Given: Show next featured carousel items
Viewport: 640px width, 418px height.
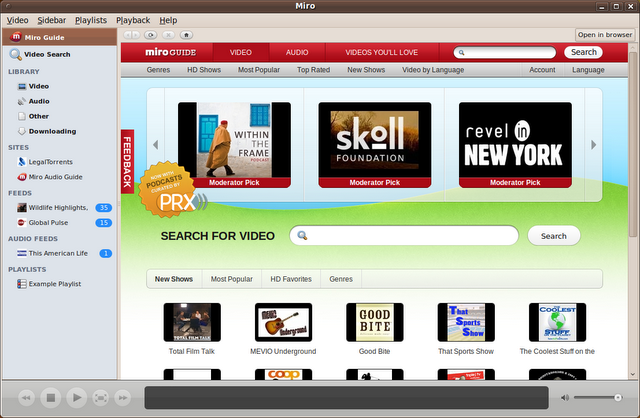Looking at the screenshot, I should 593,145.
